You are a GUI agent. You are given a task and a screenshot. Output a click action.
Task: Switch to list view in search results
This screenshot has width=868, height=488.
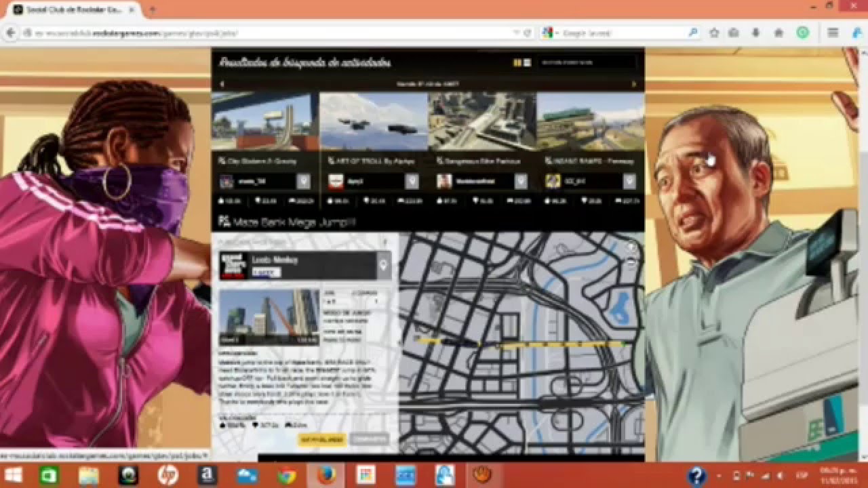pos(527,62)
